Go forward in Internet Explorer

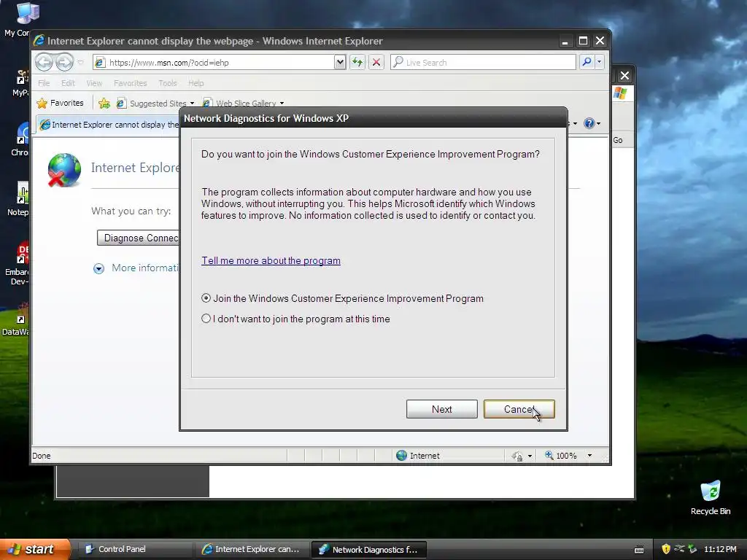tap(64, 62)
